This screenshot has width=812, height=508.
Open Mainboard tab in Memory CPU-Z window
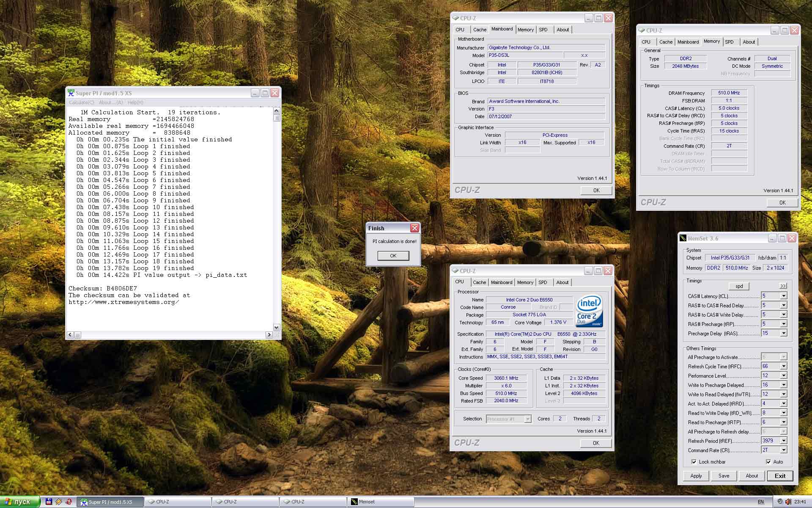(688, 42)
